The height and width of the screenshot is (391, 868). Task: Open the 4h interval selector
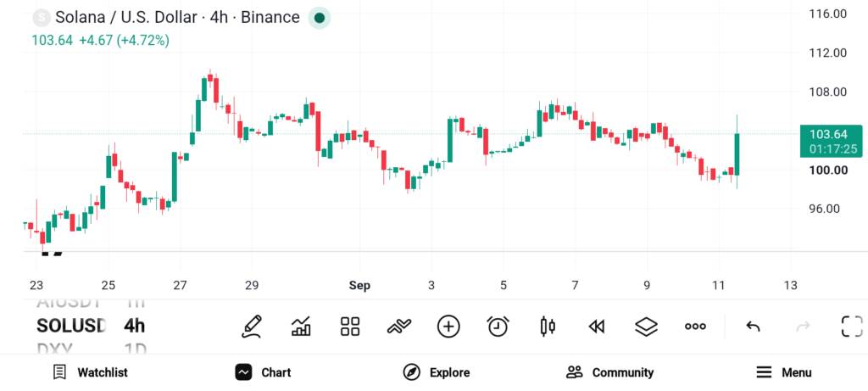coord(135,326)
